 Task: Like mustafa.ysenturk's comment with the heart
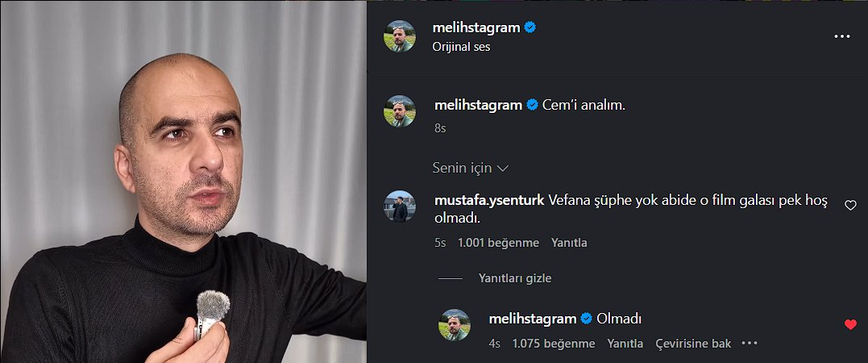tap(849, 206)
